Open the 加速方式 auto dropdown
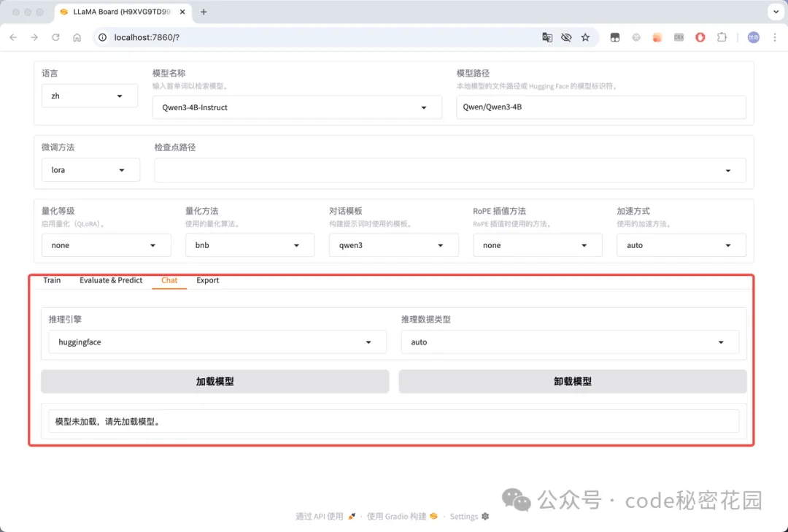 (x=681, y=245)
